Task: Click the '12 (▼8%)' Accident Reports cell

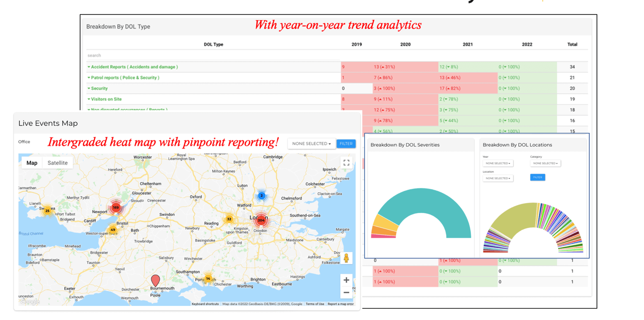Action: click(x=468, y=66)
